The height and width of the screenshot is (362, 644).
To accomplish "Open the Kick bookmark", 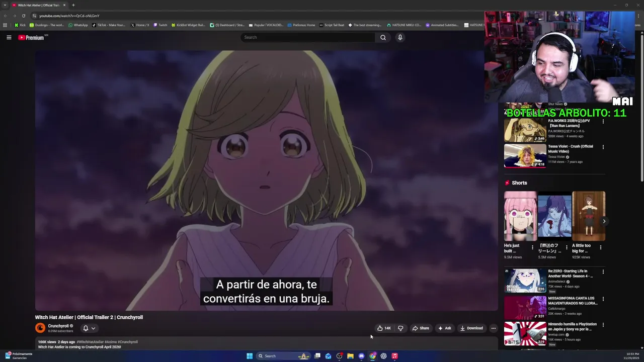I will point(20,25).
